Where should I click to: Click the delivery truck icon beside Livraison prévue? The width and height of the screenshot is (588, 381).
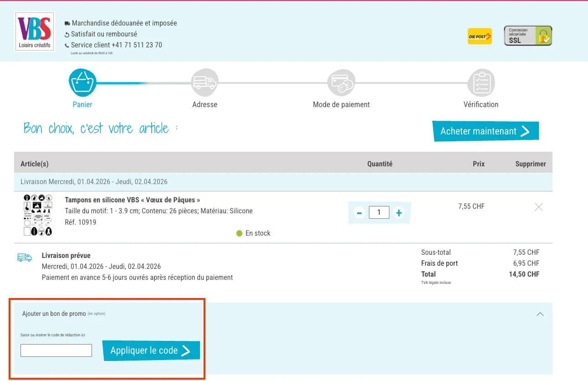(24, 257)
